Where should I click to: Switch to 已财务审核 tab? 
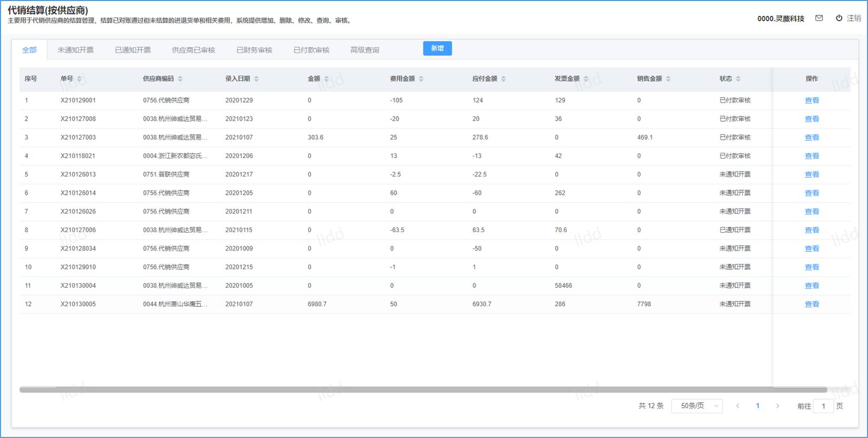point(254,50)
